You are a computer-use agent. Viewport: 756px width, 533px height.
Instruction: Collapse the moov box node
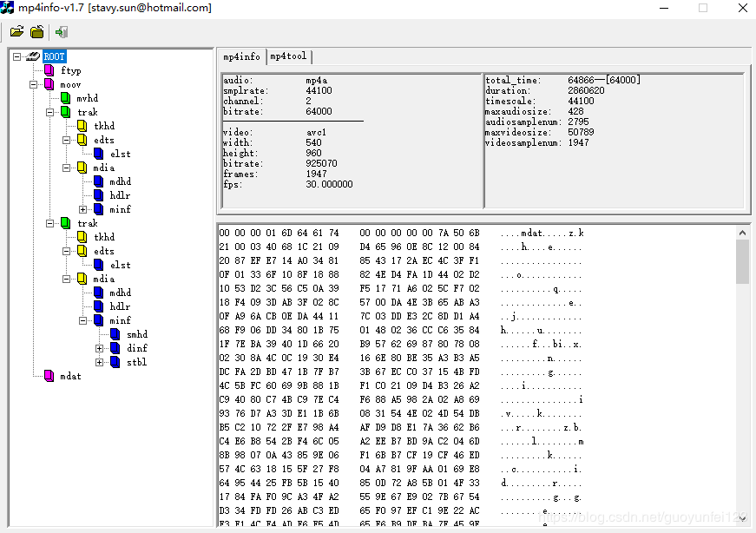point(33,84)
